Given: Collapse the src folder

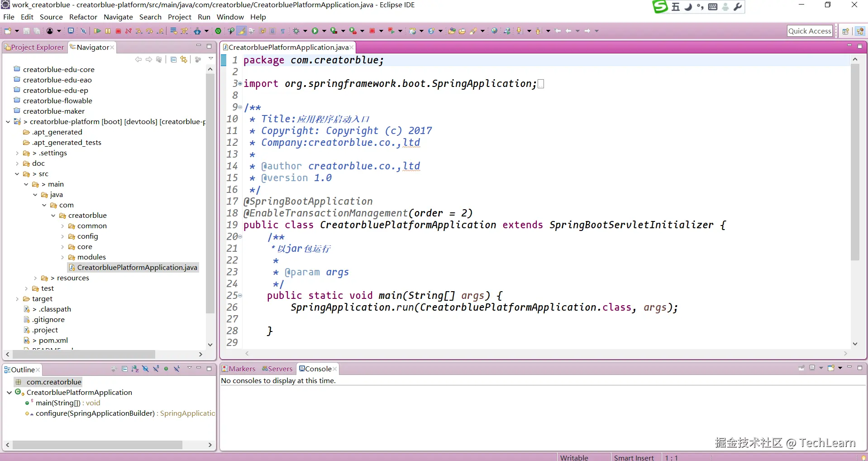Looking at the screenshot, I should pyautogui.click(x=17, y=174).
